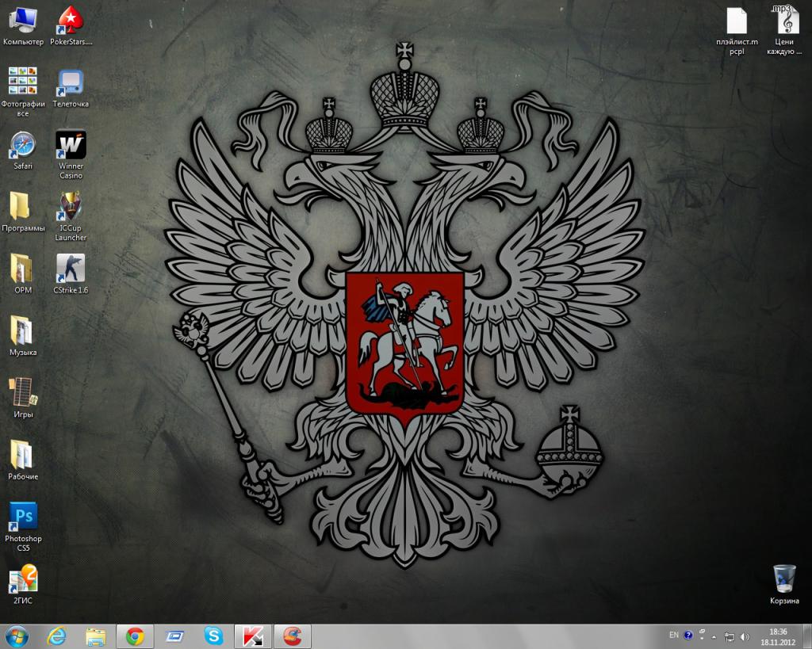Launch Google Chrome from the taskbar
This screenshot has width=812, height=649.
tap(135, 636)
